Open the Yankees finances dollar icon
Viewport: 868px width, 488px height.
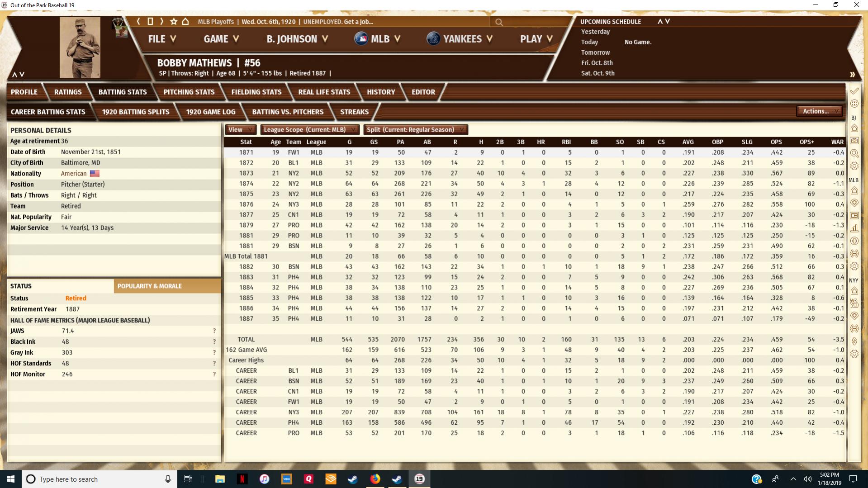point(854,341)
